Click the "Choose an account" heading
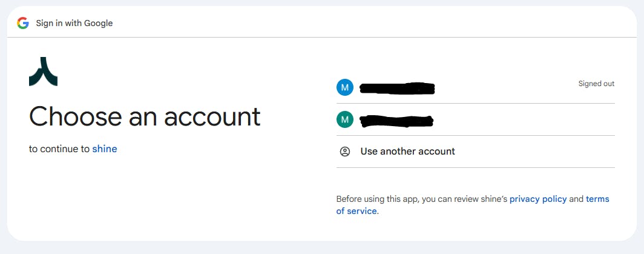The width and height of the screenshot is (644, 254). click(145, 116)
